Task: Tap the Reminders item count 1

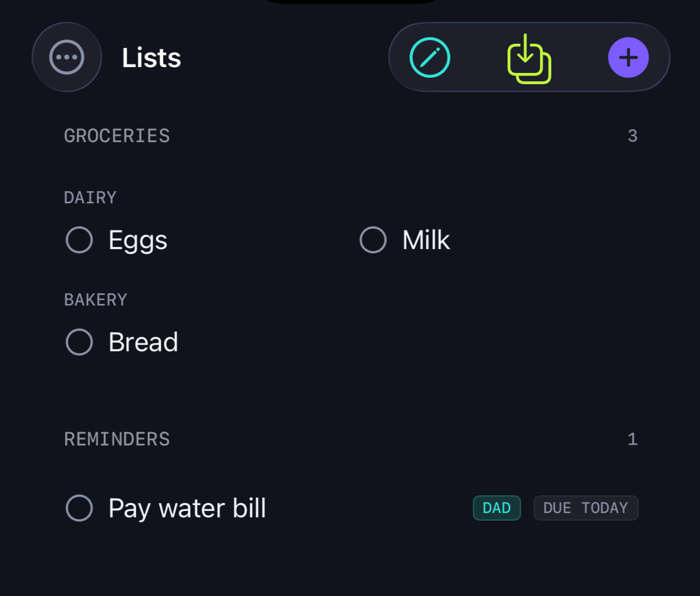Action: pyautogui.click(x=632, y=440)
